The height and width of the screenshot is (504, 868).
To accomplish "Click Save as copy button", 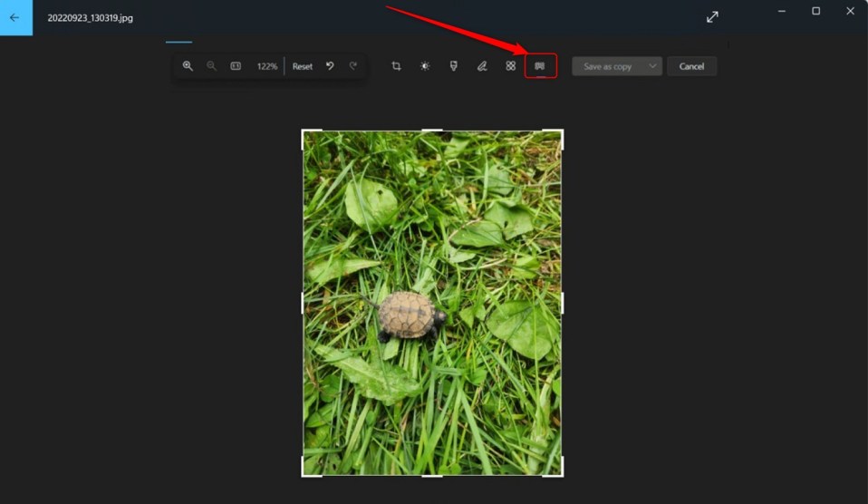I will click(x=608, y=66).
